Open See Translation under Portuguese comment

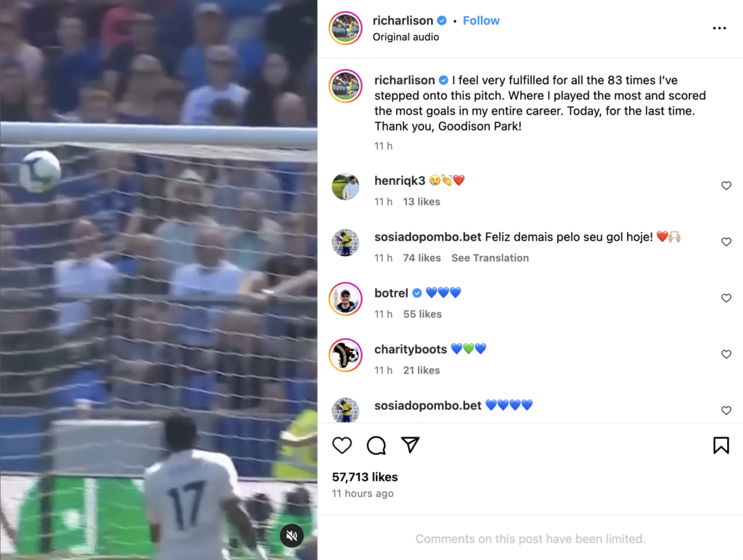[x=490, y=258]
